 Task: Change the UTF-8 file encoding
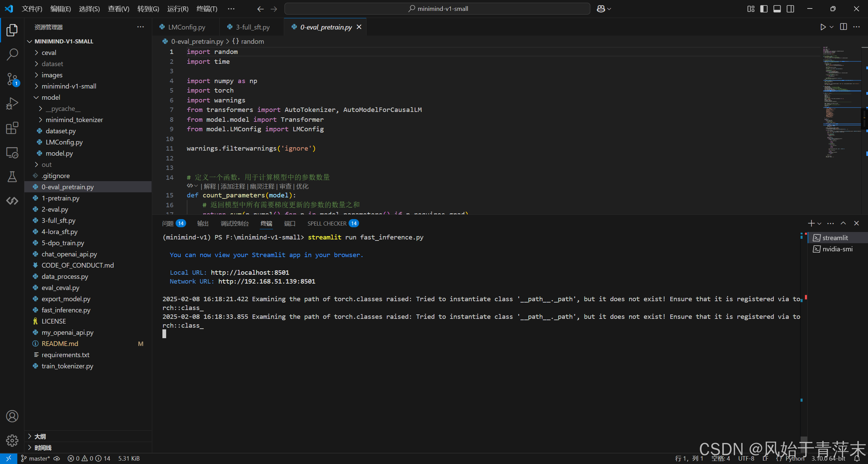746,459
